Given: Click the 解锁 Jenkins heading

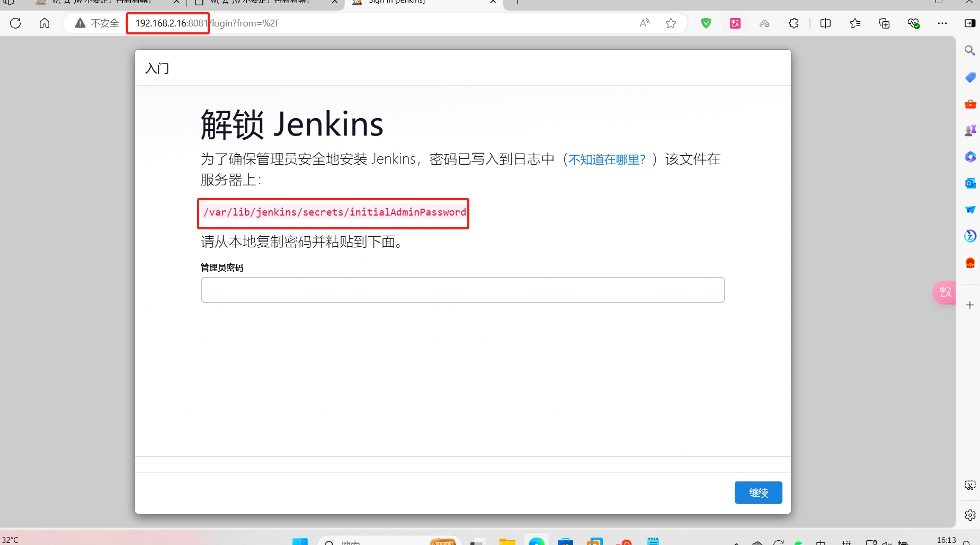Looking at the screenshot, I should (292, 124).
